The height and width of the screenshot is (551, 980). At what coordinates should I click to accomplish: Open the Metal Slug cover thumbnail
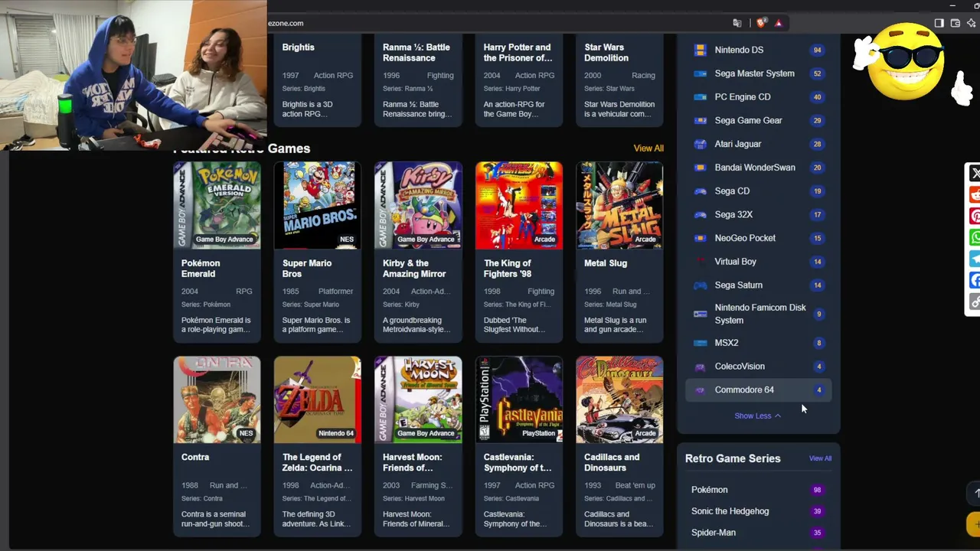point(619,205)
